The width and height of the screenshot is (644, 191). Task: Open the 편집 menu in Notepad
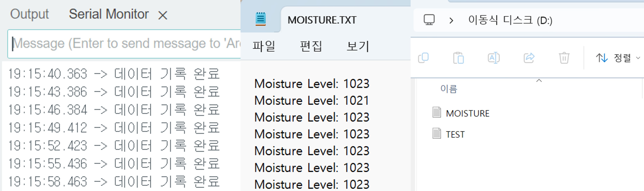coord(311,46)
